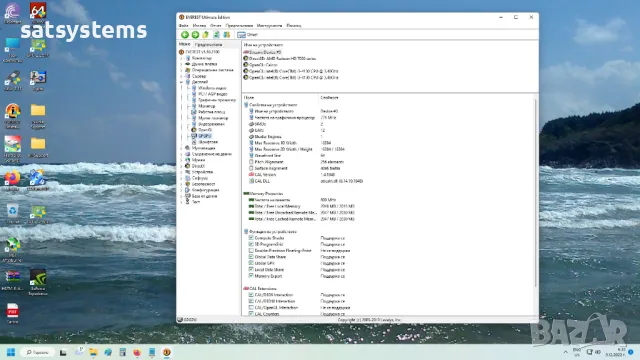The image size is (640, 360).
Task: Click the taskbar search box
Action: (x=38, y=352)
